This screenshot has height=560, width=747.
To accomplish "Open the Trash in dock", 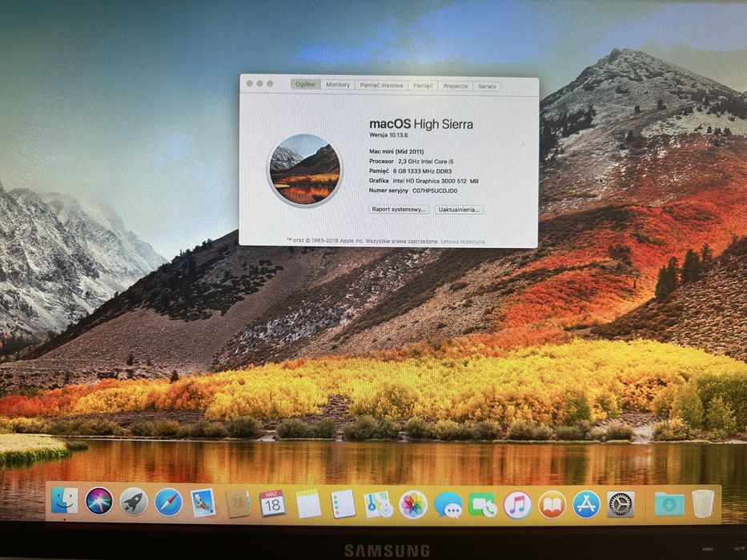I will pos(703,503).
